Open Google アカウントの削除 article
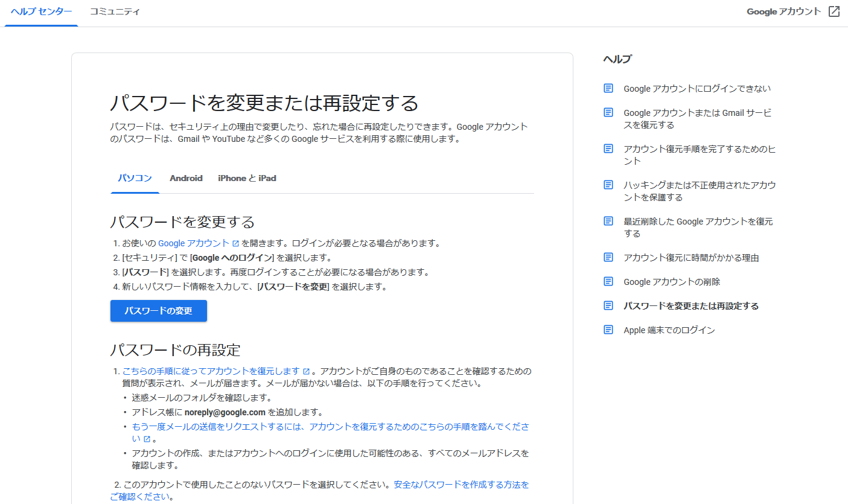This screenshot has height=504, width=848. click(x=672, y=282)
